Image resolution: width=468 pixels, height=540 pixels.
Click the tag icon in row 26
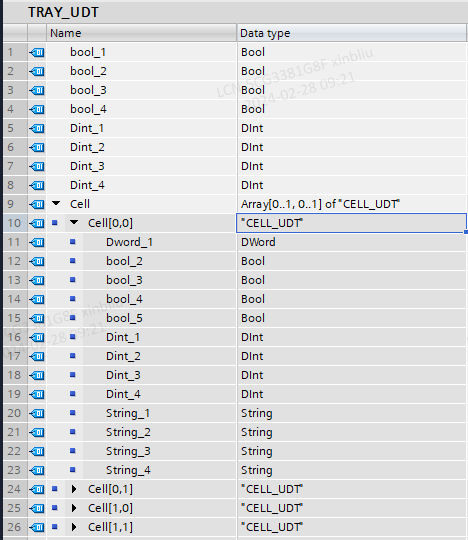[x=37, y=527]
